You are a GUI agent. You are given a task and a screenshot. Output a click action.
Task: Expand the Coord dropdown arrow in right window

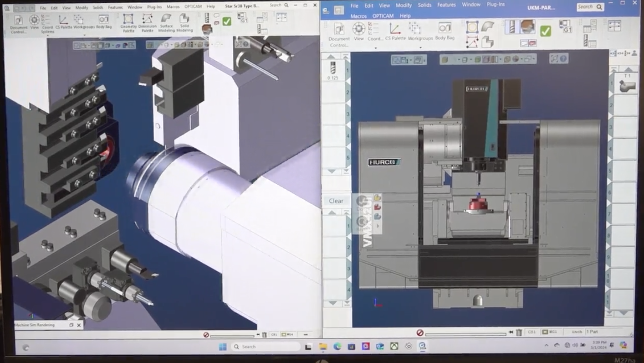point(376,47)
